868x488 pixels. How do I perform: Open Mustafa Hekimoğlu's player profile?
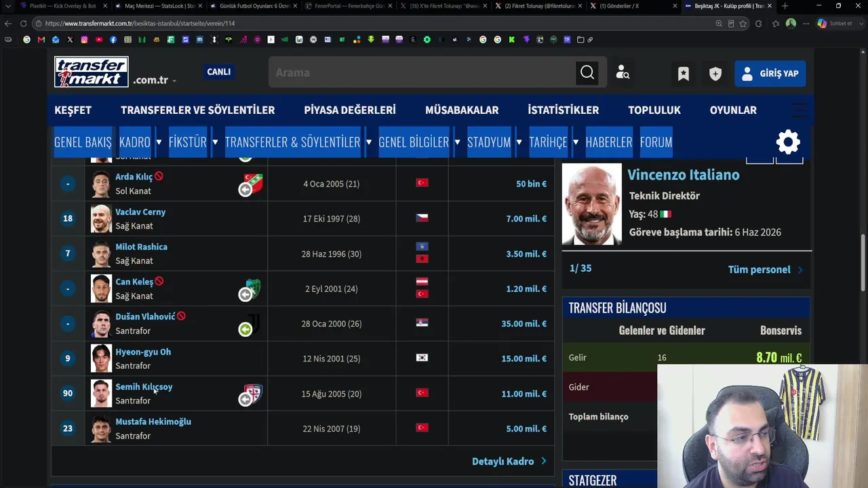tap(153, 422)
